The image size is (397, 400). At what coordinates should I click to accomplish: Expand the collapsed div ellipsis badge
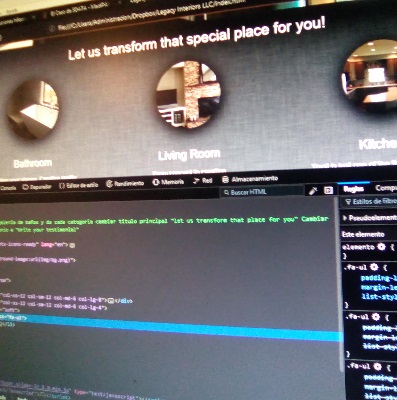pos(111,300)
